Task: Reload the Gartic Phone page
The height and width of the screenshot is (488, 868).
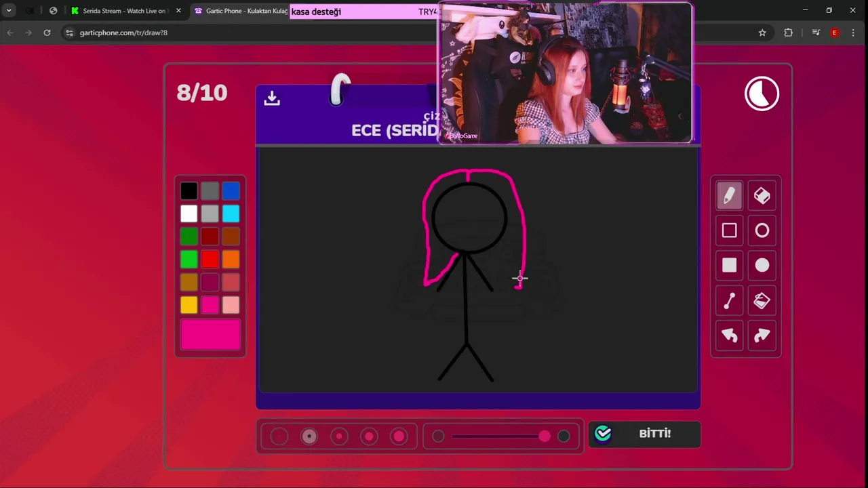Action: pyautogui.click(x=47, y=33)
